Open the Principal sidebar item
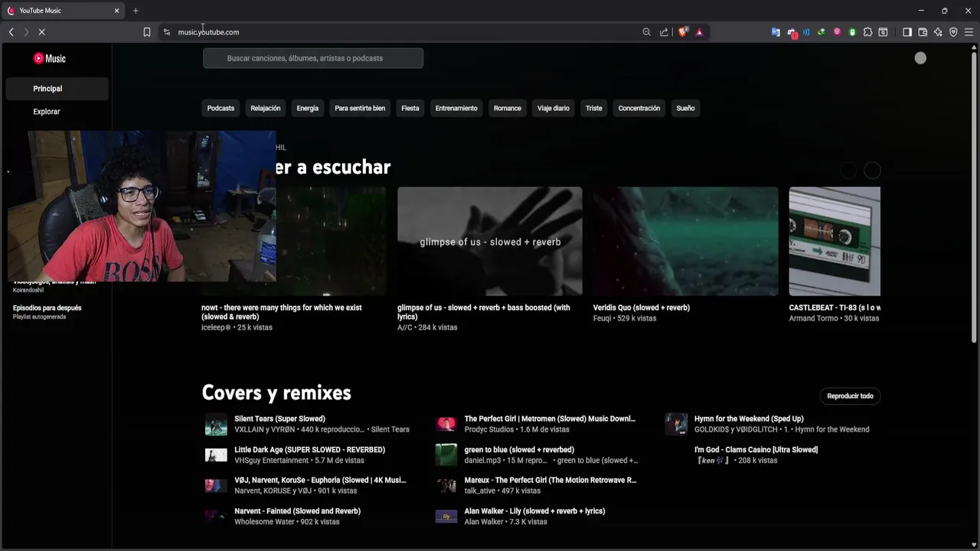 click(x=56, y=89)
